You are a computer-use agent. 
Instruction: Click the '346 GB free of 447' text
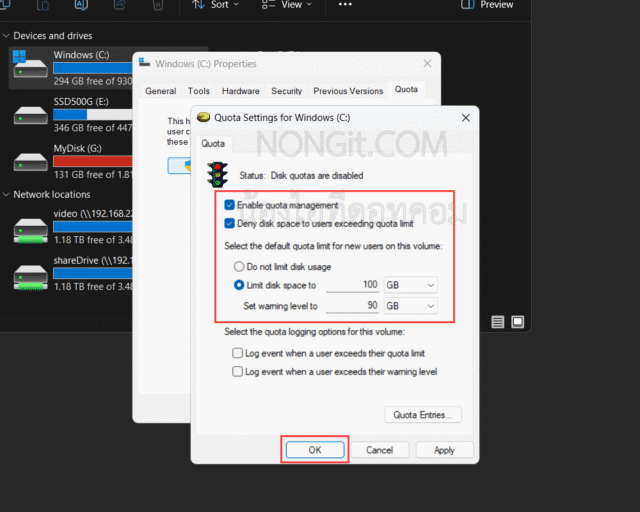click(x=93, y=128)
